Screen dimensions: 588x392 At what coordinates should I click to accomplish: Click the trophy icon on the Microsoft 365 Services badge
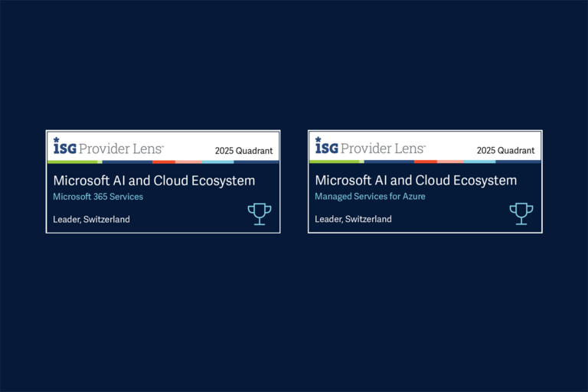point(260,214)
